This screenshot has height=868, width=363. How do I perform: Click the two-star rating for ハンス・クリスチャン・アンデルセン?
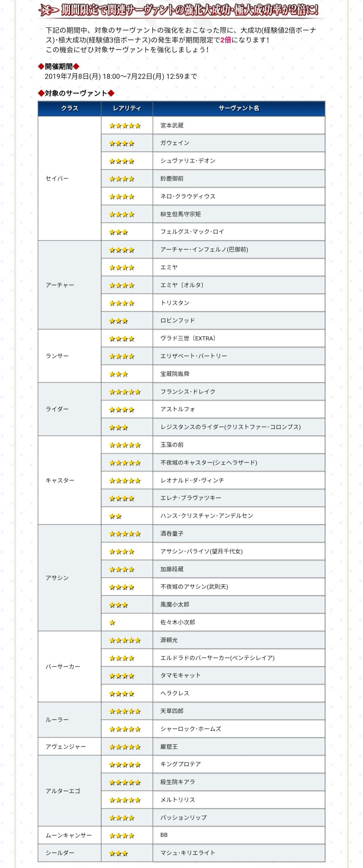click(115, 516)
